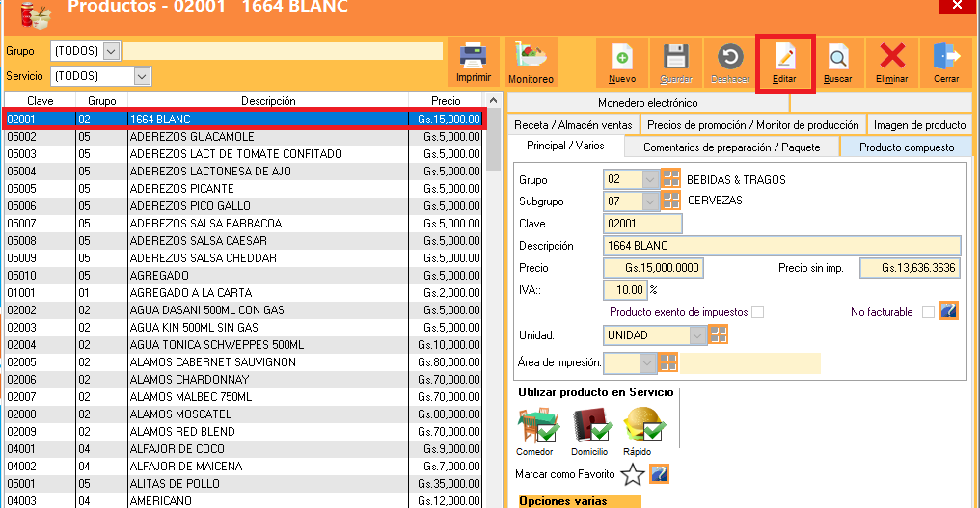
Task: Open the Unidad dropdown
Action: [697, 335]
